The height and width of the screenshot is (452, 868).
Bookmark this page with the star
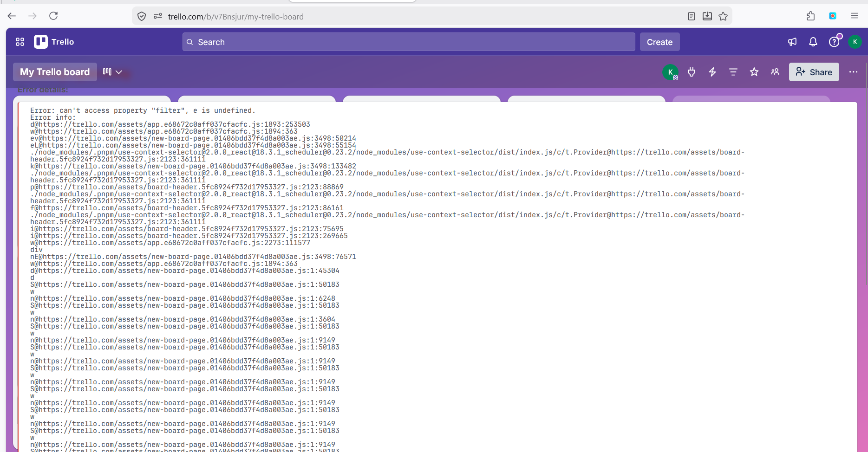pyautogui.click(x=723, y=16)
